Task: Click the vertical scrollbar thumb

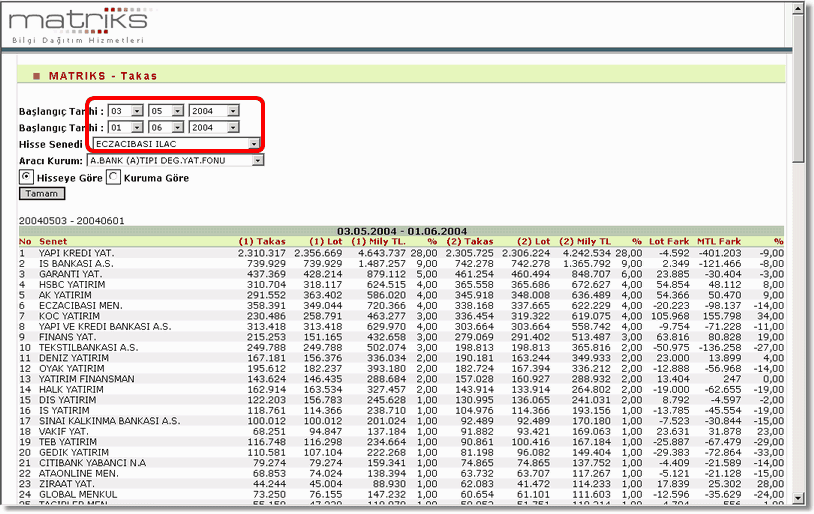Action: point(798,88)
